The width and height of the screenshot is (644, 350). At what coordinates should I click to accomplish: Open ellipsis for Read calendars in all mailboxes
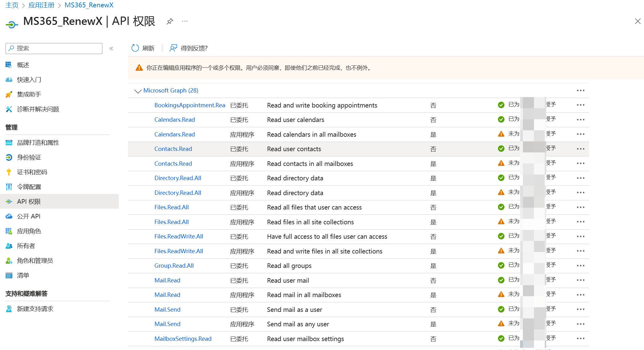click(x=580, y=134)
